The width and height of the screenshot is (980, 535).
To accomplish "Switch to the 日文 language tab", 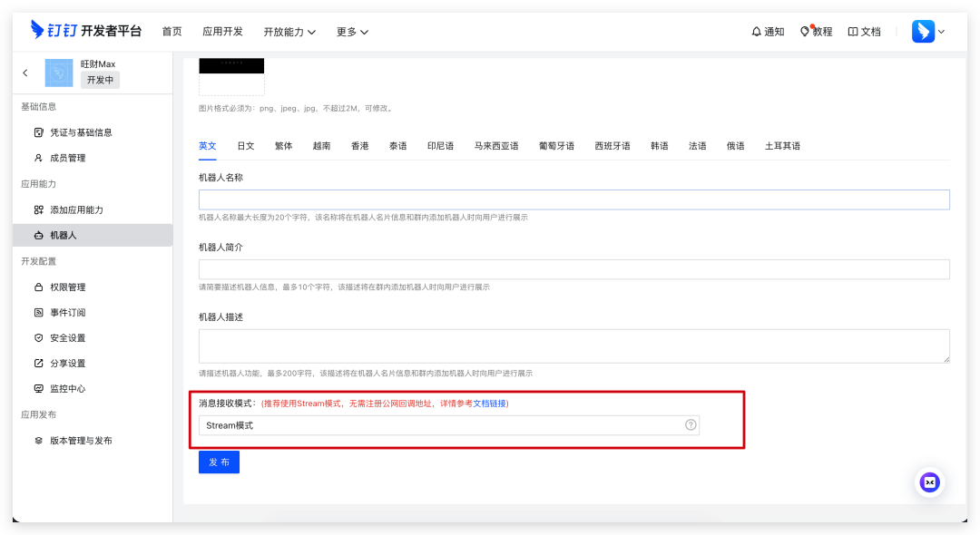I will tap(246, 146).
